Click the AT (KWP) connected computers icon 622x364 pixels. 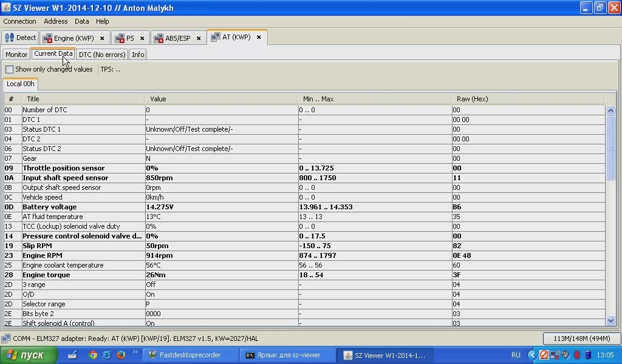click(x=215, y=37)
